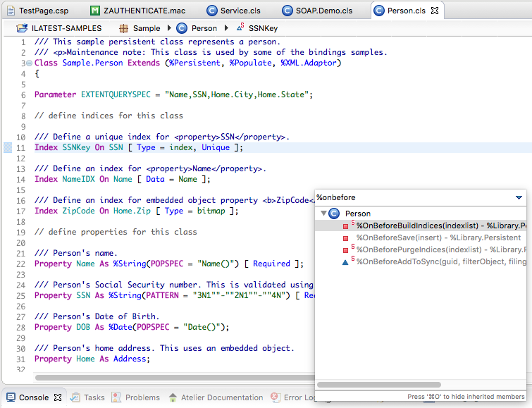This screenshot has height=408, width=532.
Task: Click the red icon beside %OnBeforePurgeIndices
Action: coord(345,250)
